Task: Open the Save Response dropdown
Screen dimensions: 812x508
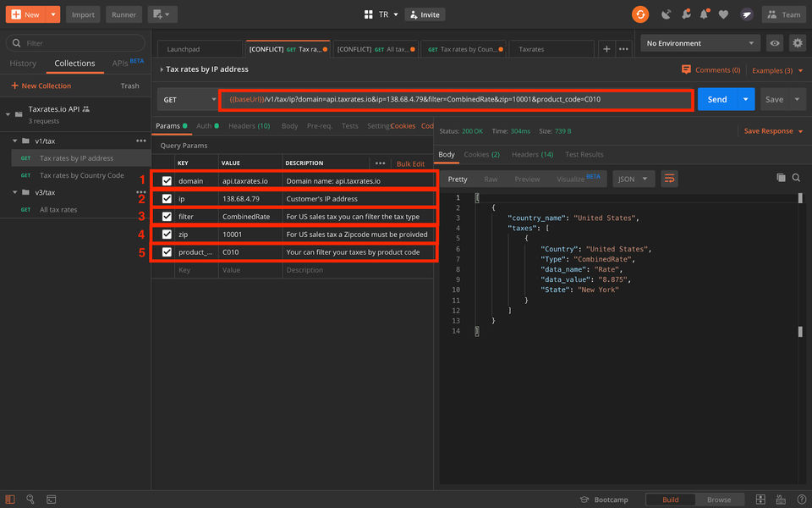Action: click(773, 131)
